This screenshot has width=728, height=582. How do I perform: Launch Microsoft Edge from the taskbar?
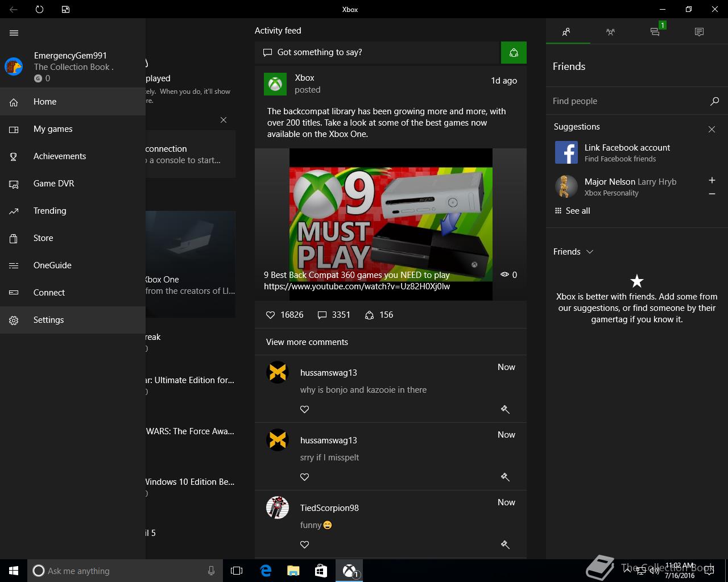tap(266, 571)
